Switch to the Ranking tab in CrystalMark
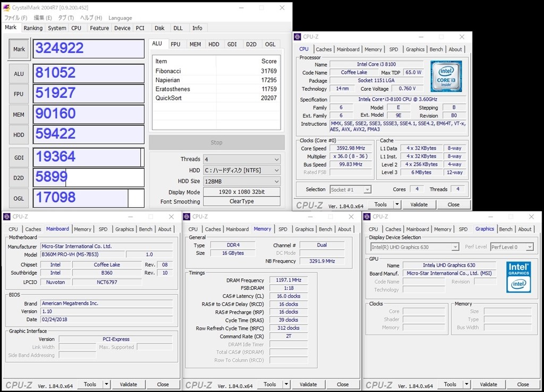 (x=33, y=28)
